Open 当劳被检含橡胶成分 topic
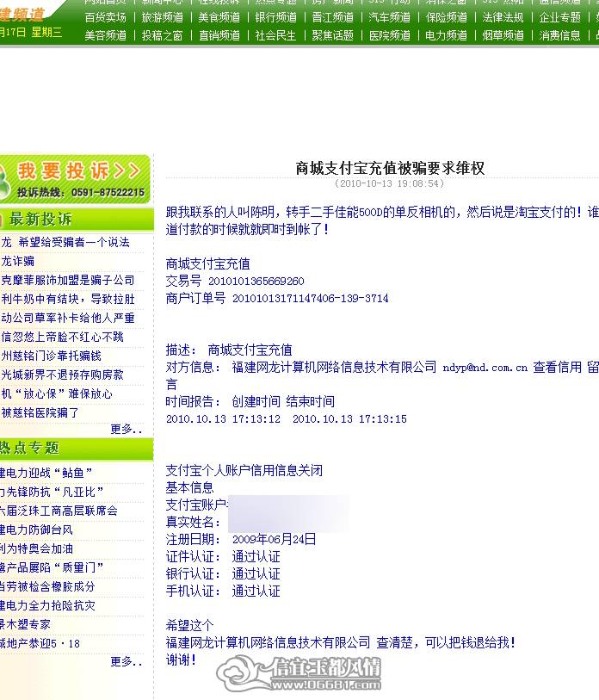 point(47,586)
